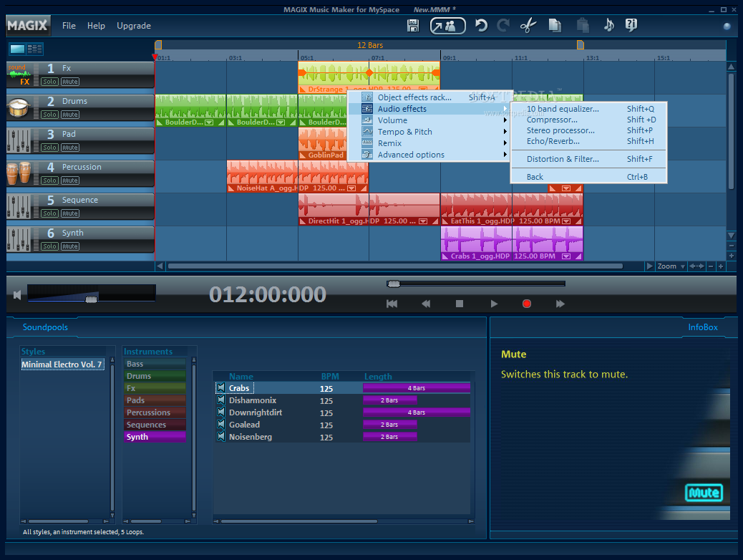Click the Fx track waveform icon
The image size is (743, 560).
point(19,75)
